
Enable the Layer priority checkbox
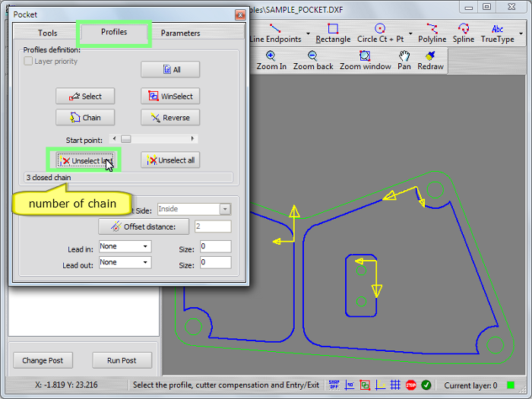click(29, 62)
